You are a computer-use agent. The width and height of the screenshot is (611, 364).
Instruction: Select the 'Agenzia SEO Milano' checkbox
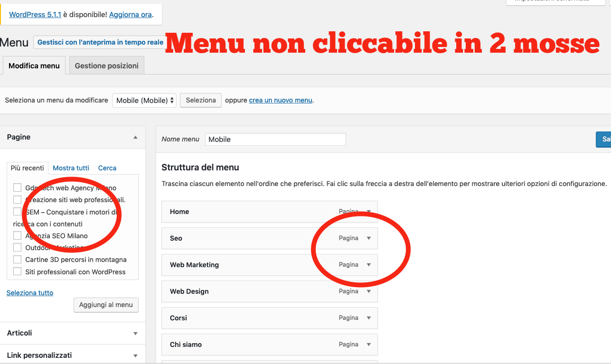18,235
